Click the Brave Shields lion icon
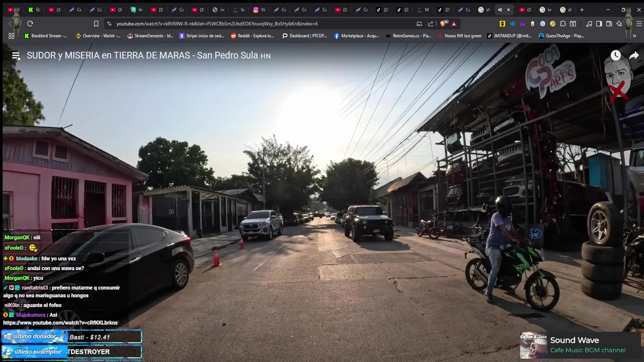The image size is (644, 362). (443, 24)
